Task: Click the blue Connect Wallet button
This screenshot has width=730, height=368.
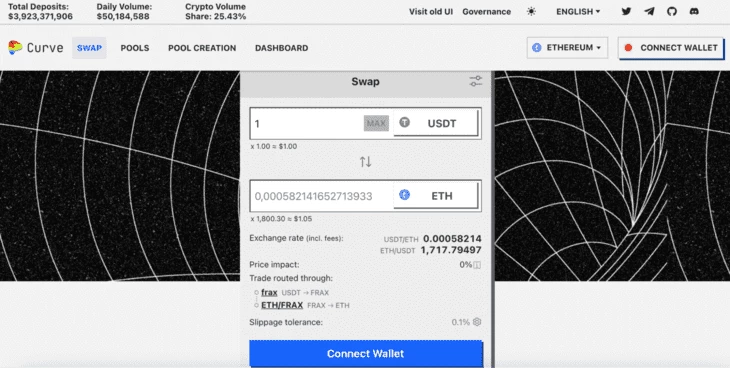Action: 365,354
